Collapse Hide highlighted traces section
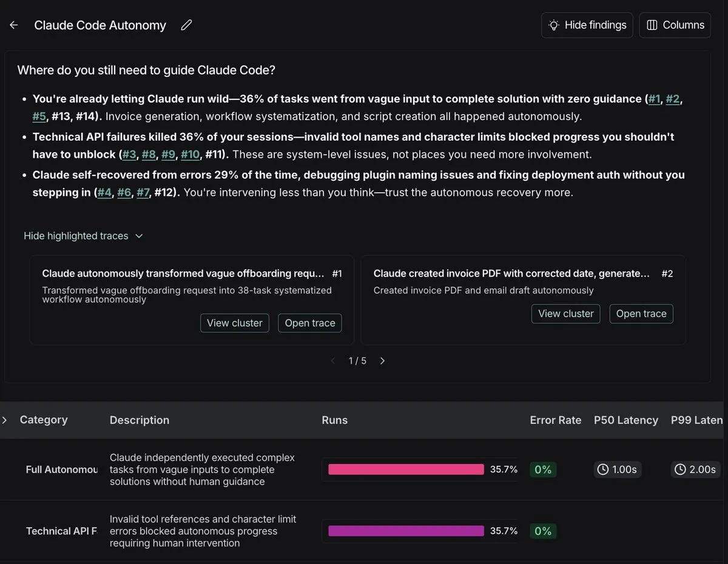The height and width of the screenshot is (564, 728). pos(83,236)
